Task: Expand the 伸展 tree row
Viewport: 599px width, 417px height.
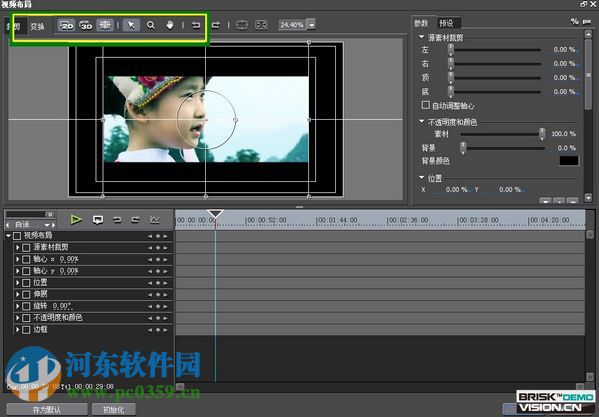Action: point(18,294)
